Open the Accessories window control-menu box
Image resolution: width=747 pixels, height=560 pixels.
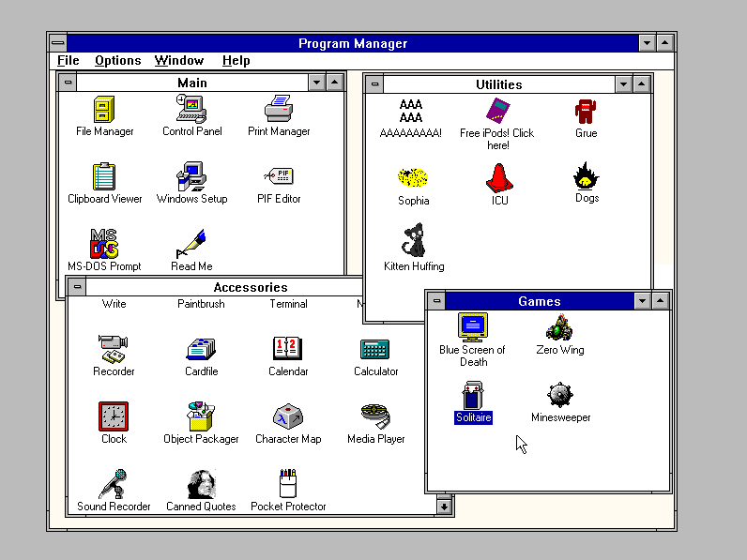click(77, 287)
